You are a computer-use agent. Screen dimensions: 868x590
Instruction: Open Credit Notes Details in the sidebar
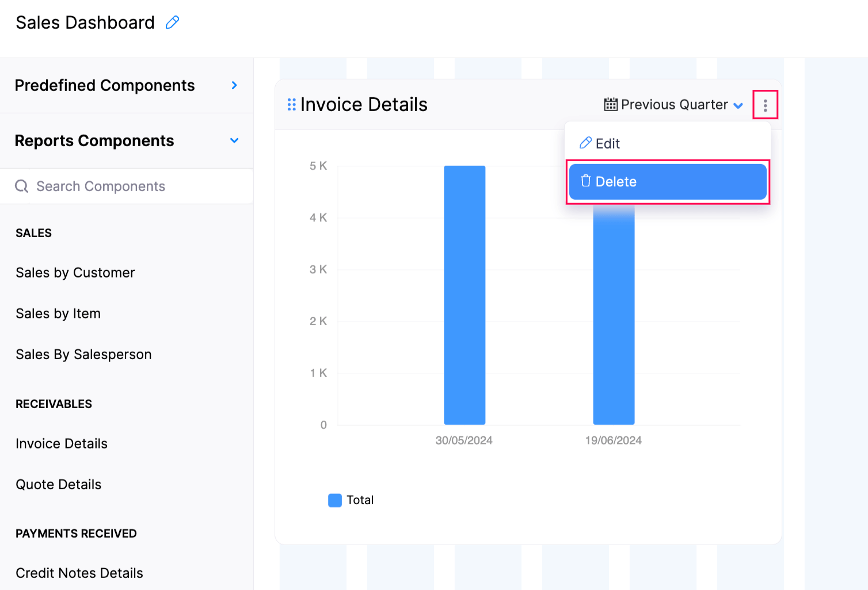(x=79, y=573)
